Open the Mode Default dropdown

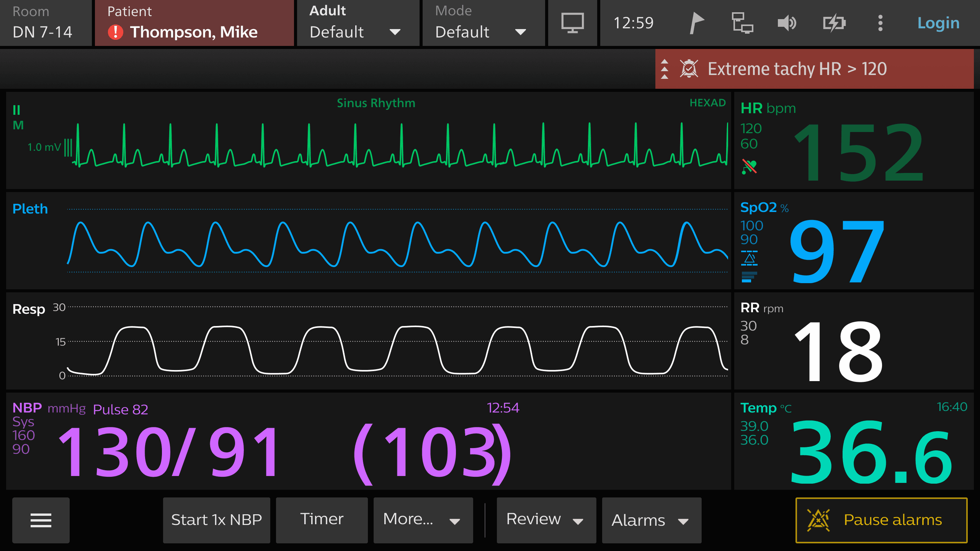coord(483,23)
